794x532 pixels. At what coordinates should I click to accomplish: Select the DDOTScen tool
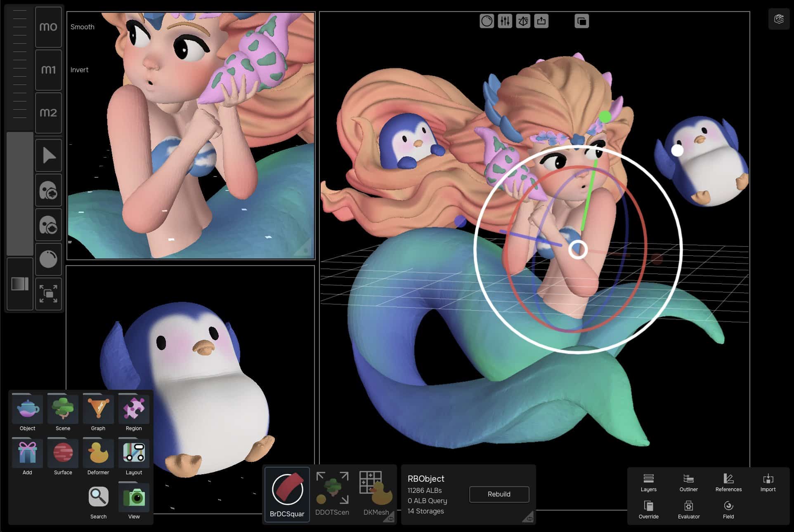[332, 494]
